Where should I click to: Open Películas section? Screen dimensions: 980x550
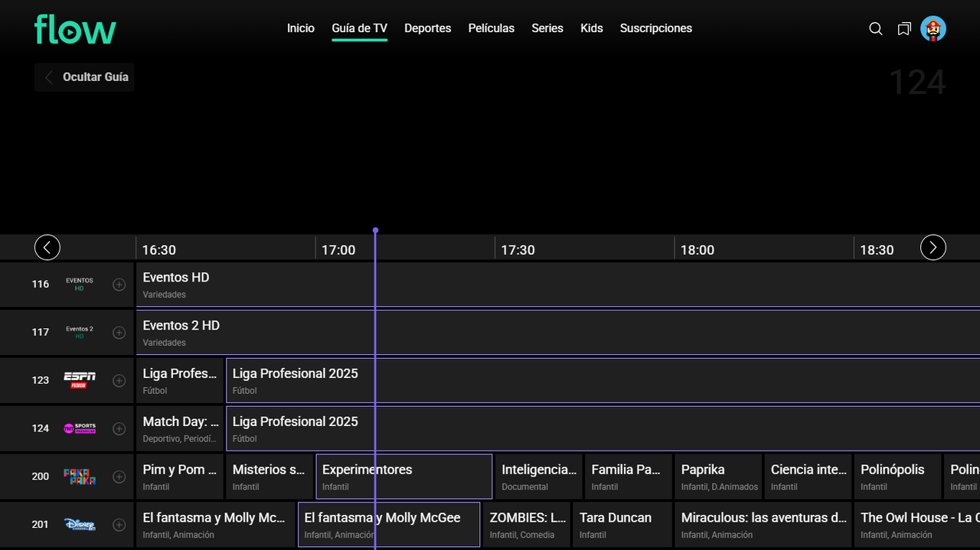tap(492, 28)
